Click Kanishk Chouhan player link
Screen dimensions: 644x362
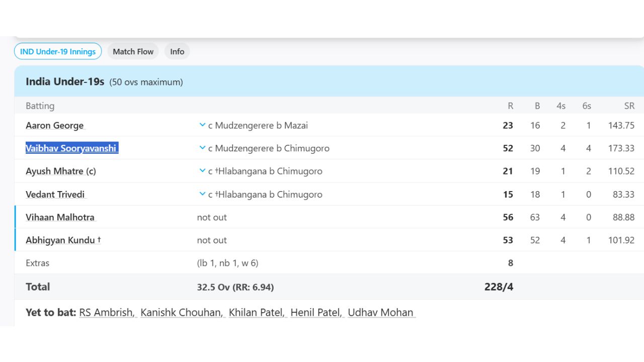pyautogui.click(x=182, y=312)
